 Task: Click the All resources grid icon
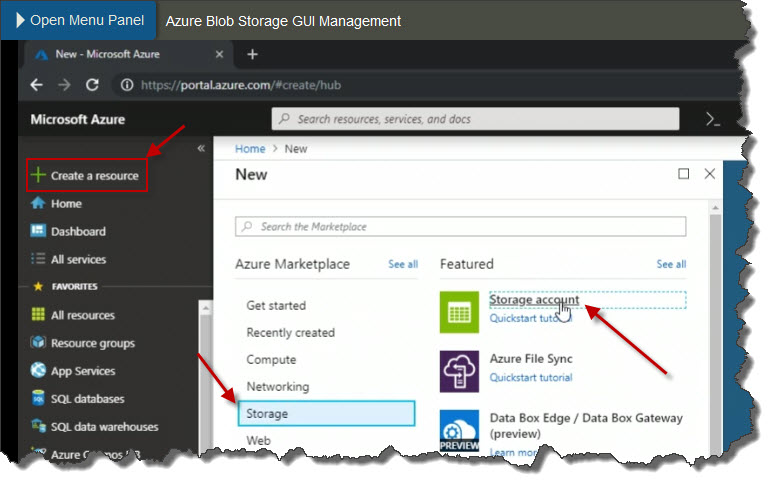coord(38,315)
